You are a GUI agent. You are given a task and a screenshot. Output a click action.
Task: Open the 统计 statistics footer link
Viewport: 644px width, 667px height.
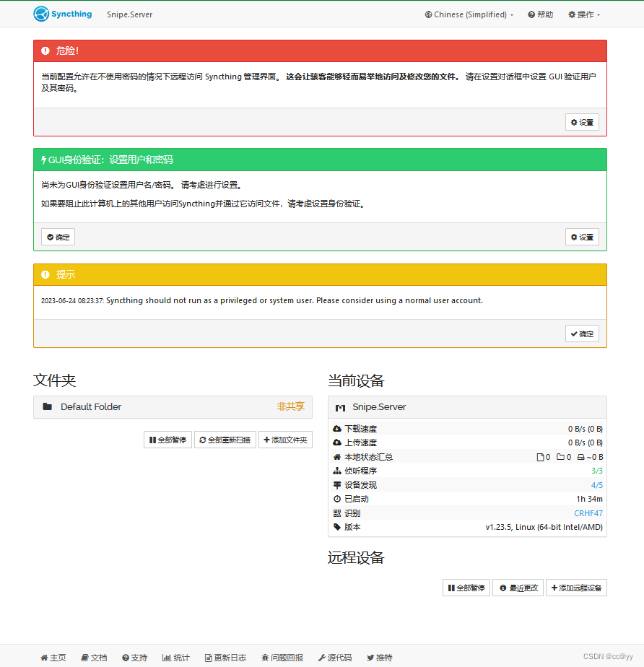pyautogui.click(x=175, y=658)
